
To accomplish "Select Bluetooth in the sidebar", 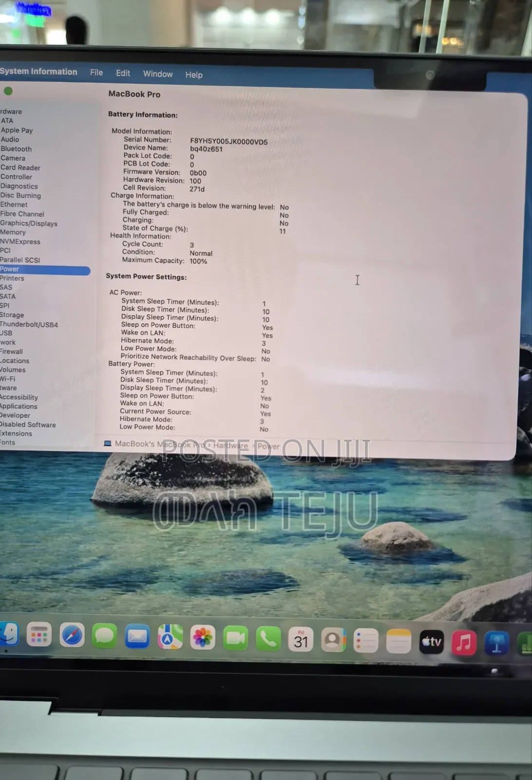I will pos(16,149).
